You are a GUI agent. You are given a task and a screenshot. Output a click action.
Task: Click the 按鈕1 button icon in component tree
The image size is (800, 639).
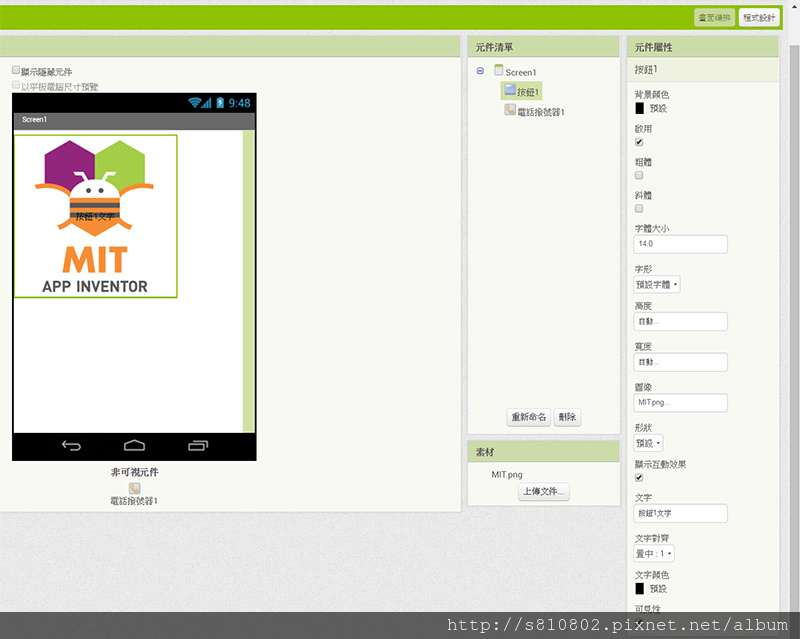[510, 90]
